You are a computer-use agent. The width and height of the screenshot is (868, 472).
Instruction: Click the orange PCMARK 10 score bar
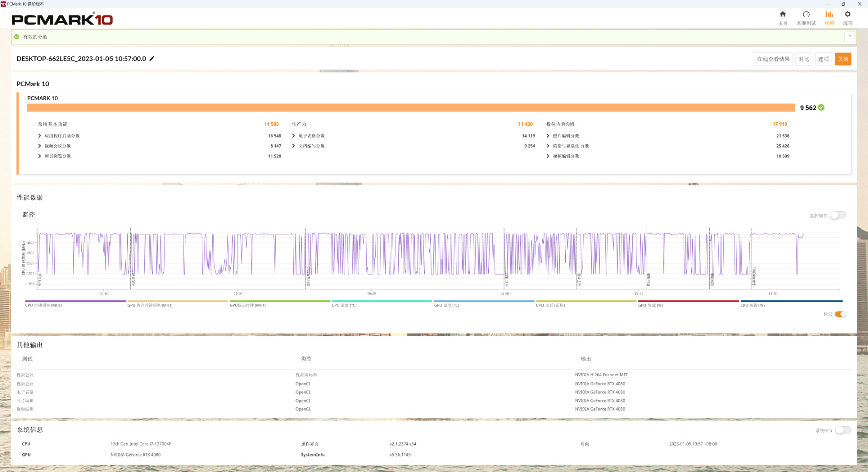click(x=411, y=108)
